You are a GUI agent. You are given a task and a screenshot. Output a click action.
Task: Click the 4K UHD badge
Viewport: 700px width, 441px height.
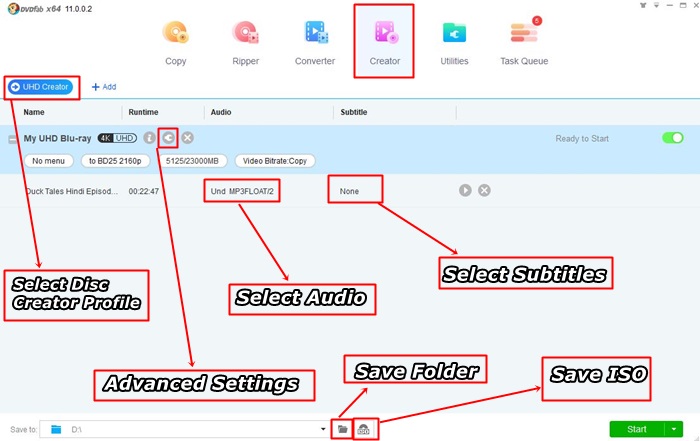pos(117,138)
